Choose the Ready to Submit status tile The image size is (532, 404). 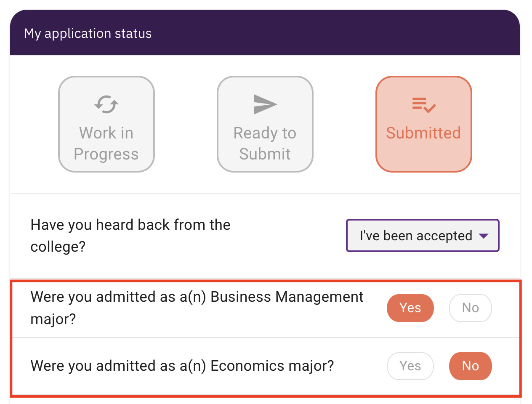[265, 124]
